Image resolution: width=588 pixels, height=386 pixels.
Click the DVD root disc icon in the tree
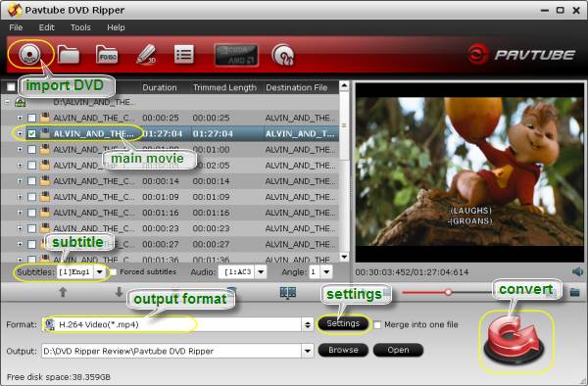pos(21,102)
